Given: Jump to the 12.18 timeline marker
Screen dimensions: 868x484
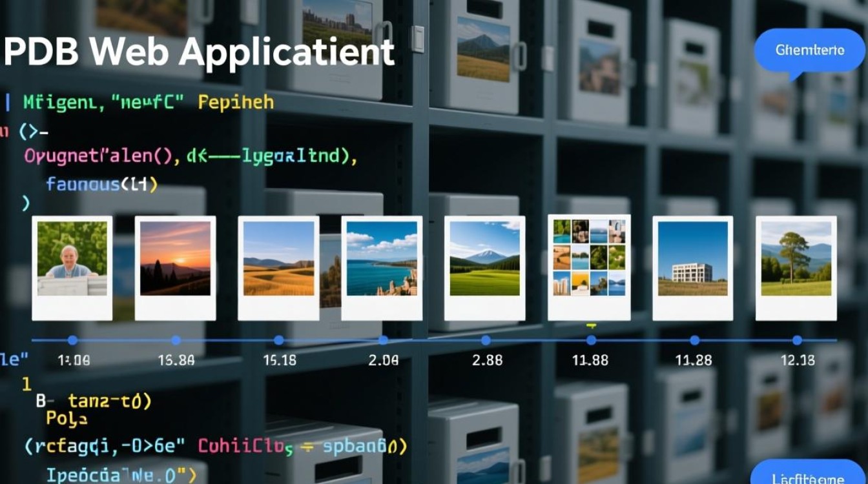Looking at the screenshot, I should (797, 340).
